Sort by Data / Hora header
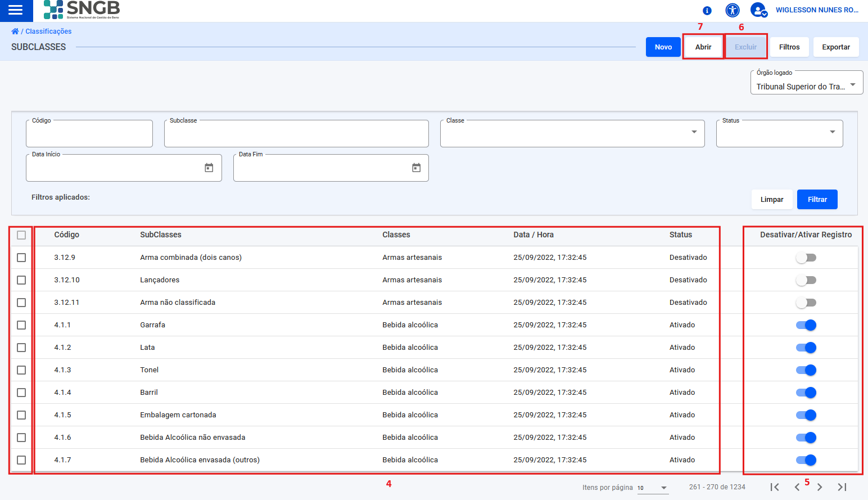Viewport: 868px width, 500px height. [x=534, y=235]
